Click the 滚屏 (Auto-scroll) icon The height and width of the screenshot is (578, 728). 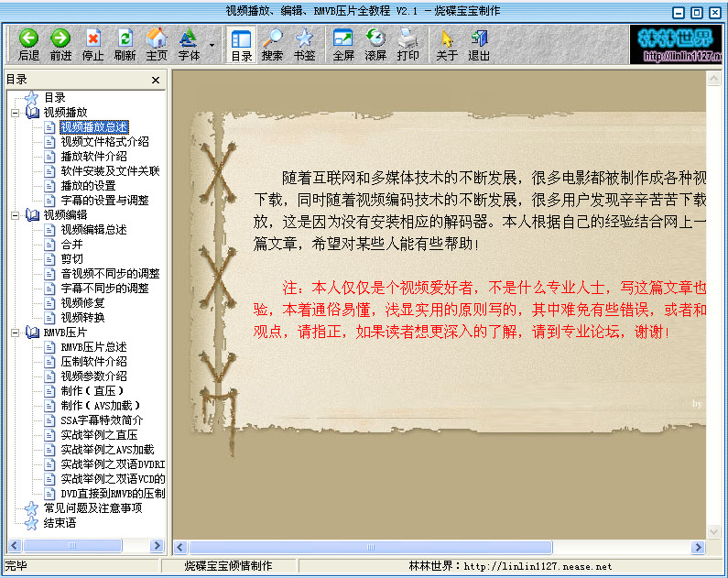pyautogui.click(x=375, y=45)
